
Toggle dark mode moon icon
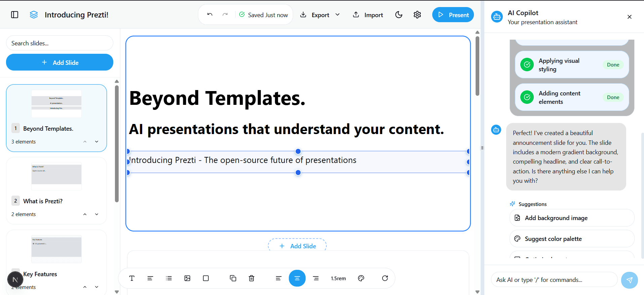pyautogui.click(x=399, y=15)
